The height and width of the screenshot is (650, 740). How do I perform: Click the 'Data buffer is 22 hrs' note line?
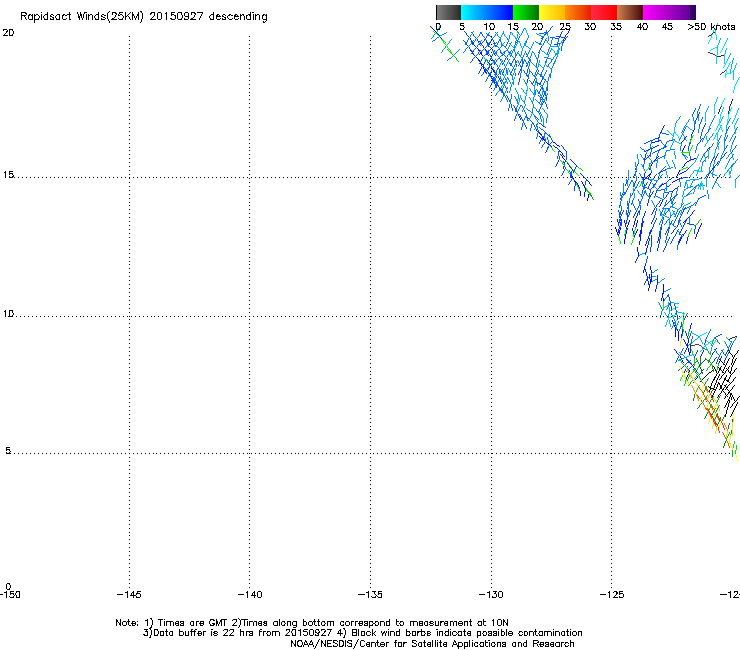tap(362, 633)
